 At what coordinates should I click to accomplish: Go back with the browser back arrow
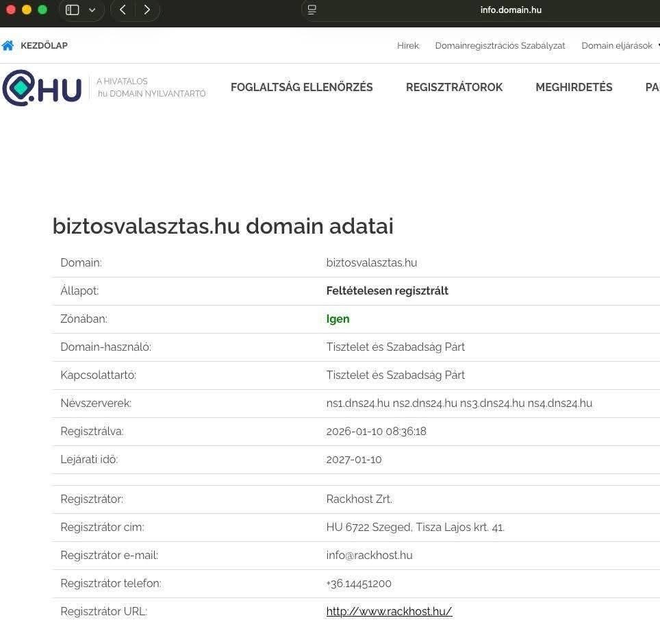click(x=123, y=10)
